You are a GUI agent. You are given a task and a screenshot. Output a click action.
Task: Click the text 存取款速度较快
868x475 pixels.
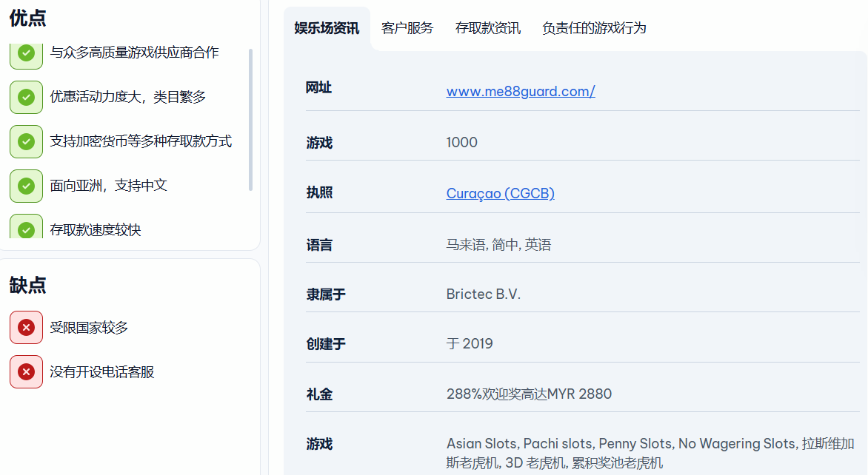[x=96, y=229]
